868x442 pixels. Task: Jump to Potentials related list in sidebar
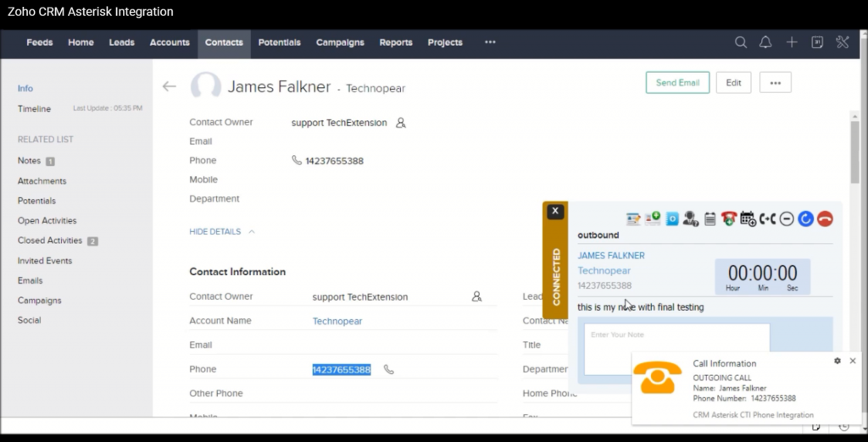(x=36, y=201)
